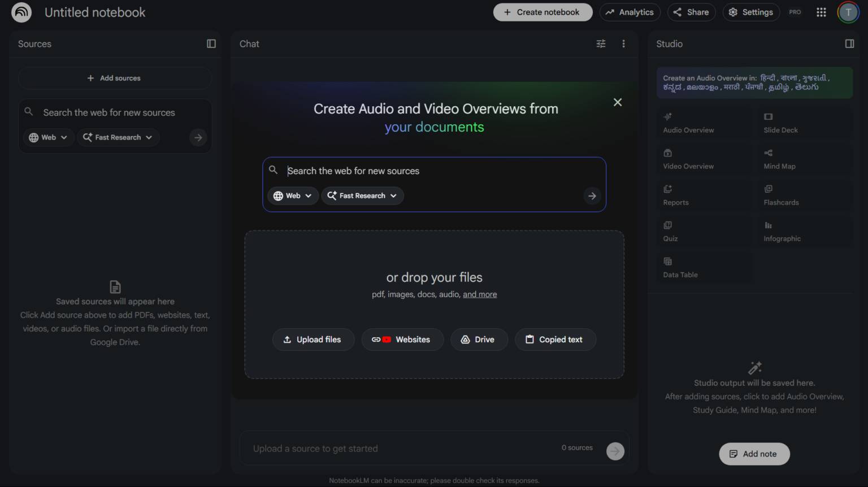Share the notebook
The width and height of the screenshot is (868, 487).
click(691, 12)
